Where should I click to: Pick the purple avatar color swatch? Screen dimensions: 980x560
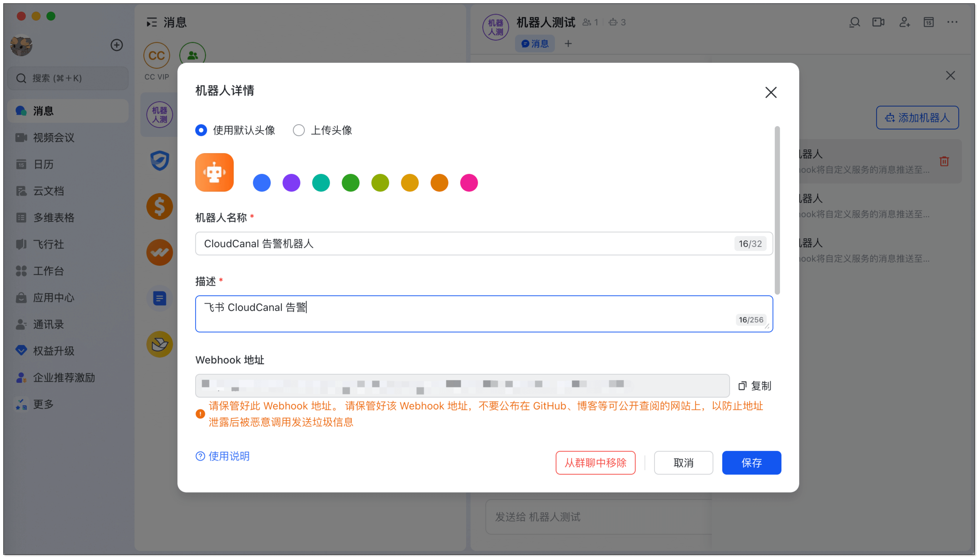click(x=291, y=183)
